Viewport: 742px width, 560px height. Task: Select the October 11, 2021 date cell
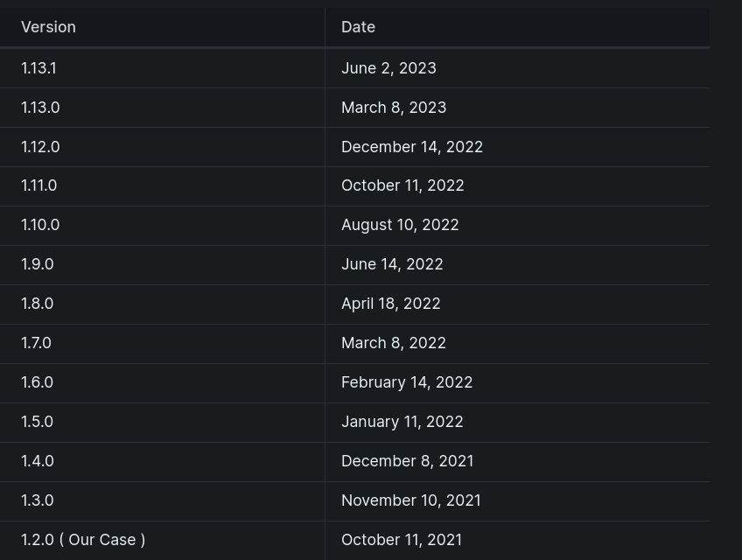[x=402, y=540]
